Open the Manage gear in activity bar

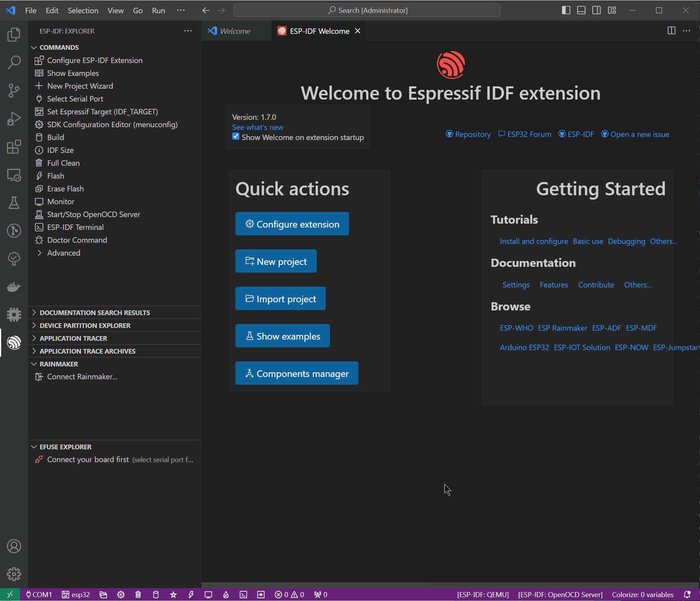[14, 574]
